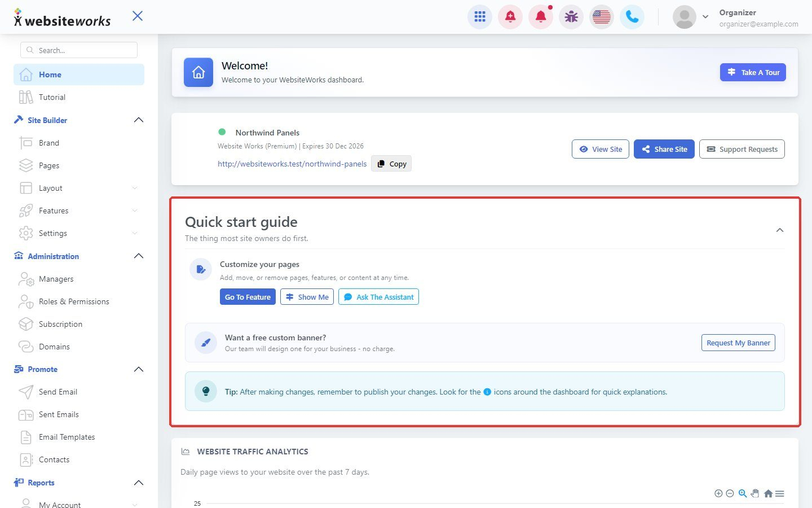Click the WebsiteWorks logo

point(62,18)
